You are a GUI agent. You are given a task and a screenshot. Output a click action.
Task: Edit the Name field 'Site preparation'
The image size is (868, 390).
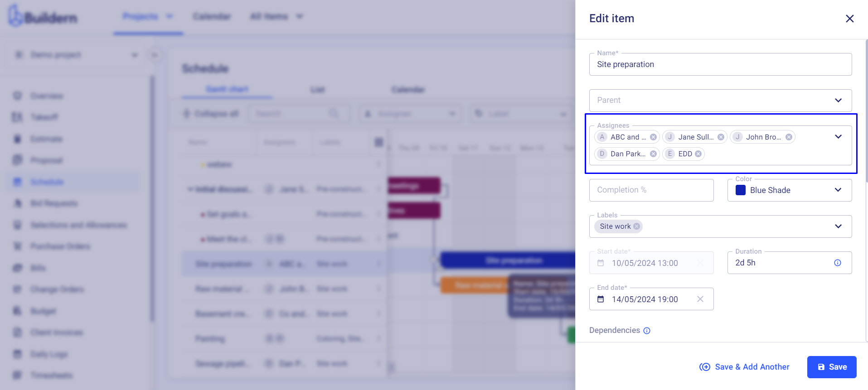720,64
